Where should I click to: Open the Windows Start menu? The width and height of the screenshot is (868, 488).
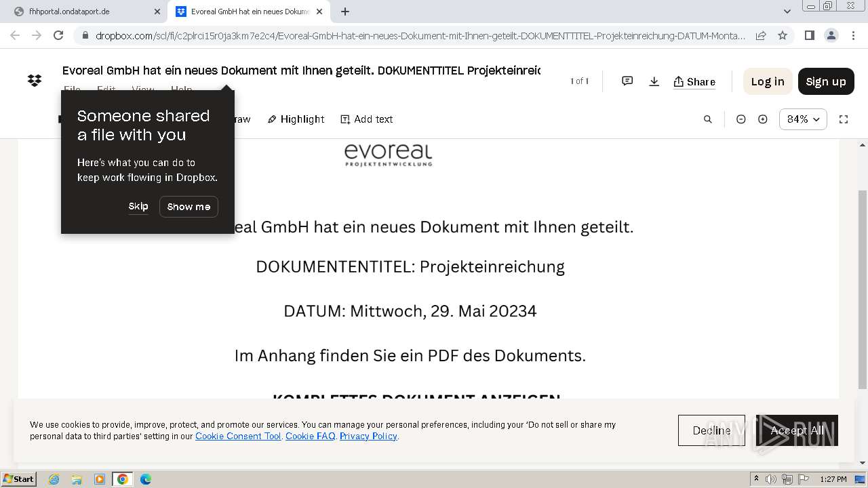click(19, 479)
